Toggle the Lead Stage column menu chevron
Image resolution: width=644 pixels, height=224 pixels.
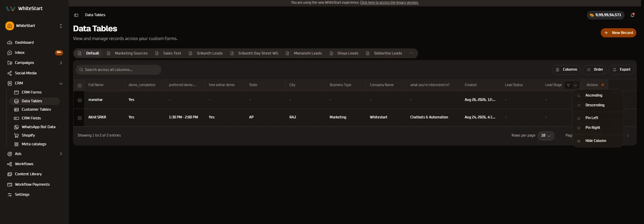point(575,85)
